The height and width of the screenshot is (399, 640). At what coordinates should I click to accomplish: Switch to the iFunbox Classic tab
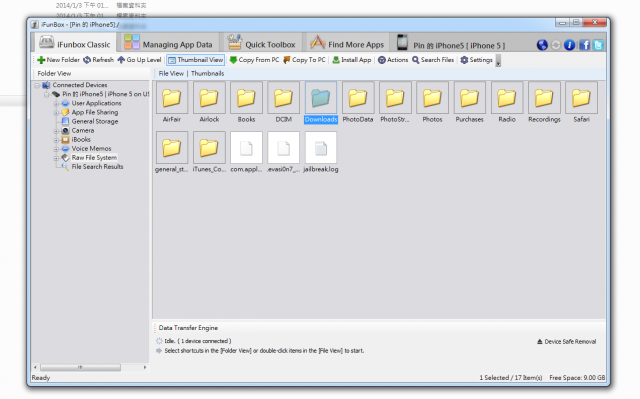75,43
